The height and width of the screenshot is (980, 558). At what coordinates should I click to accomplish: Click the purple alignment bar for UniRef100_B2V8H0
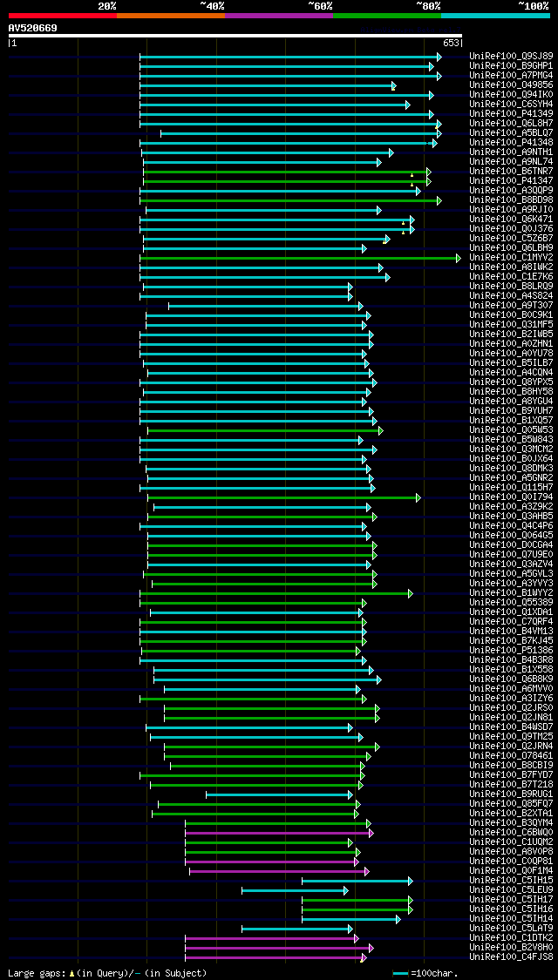coord(278,948)
